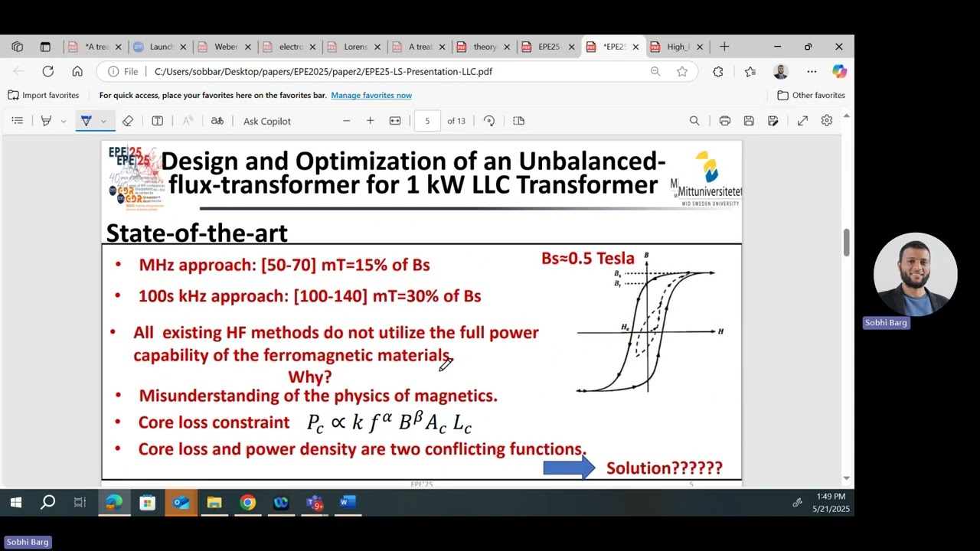Viewport: 980px width, 551px height.
Task: Click the Translate icon in PDF toolbar
Action: (x=217, y=121)
